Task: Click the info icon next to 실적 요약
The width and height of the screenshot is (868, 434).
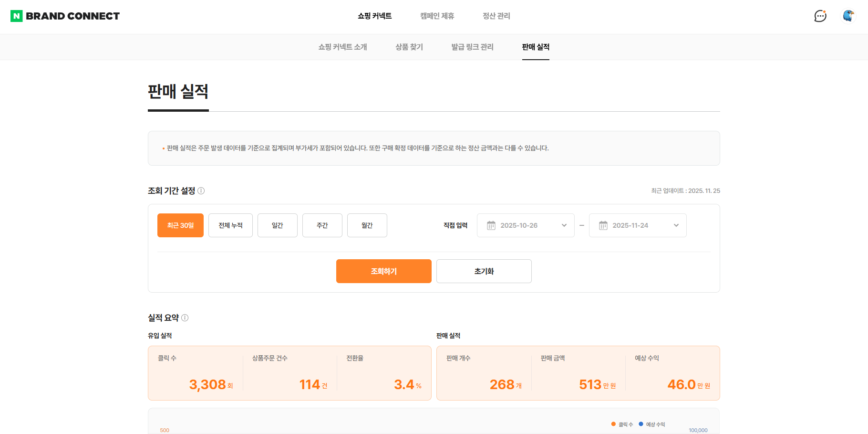Action: (186, 318)
